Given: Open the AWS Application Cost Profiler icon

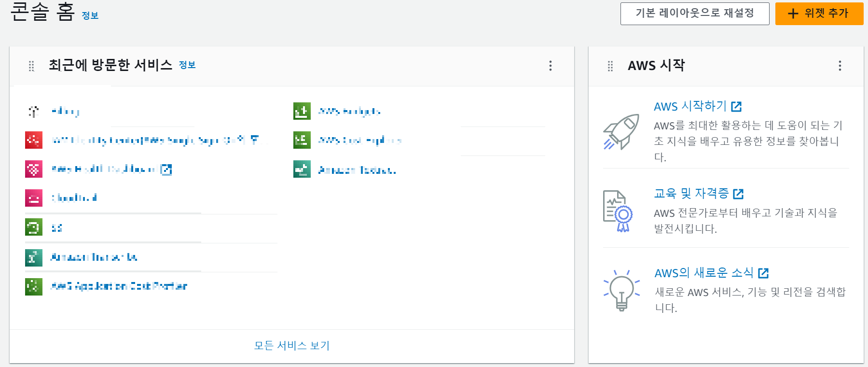Looking at the screenshot, I should click(33, 286).
